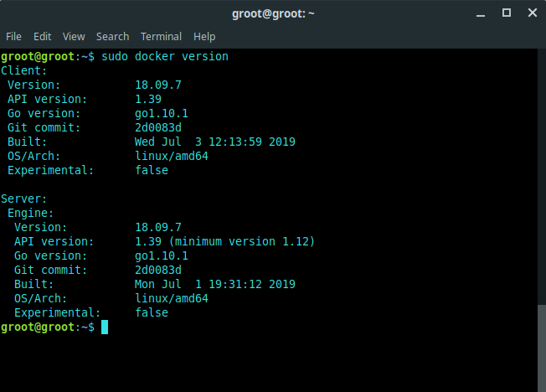Open the File menu

(13, 37)
